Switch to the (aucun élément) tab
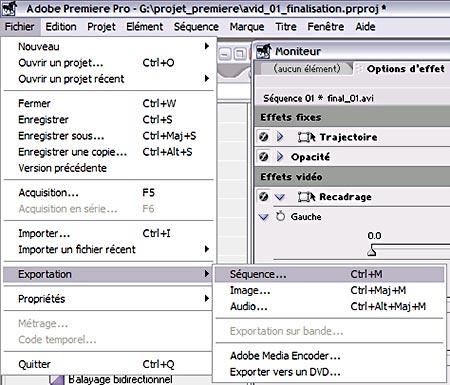Viewport: 450px width, 385px height. coord(307,69)
